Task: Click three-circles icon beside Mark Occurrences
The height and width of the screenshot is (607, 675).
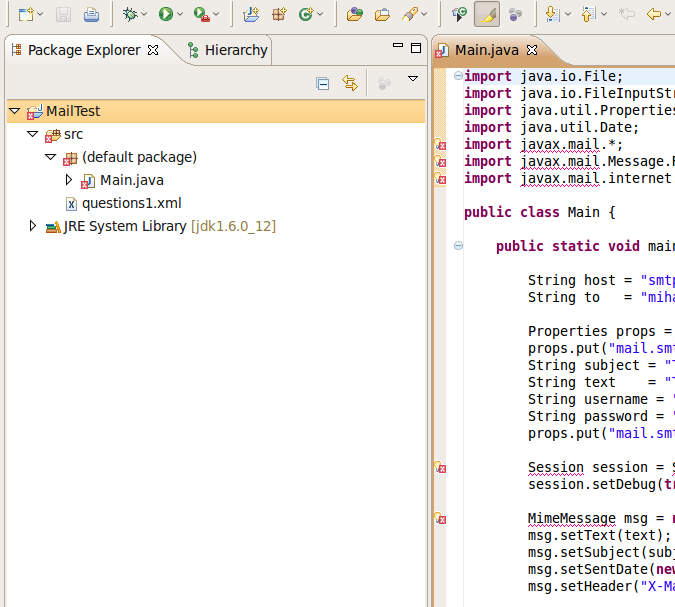Action: tap(515, 15)
